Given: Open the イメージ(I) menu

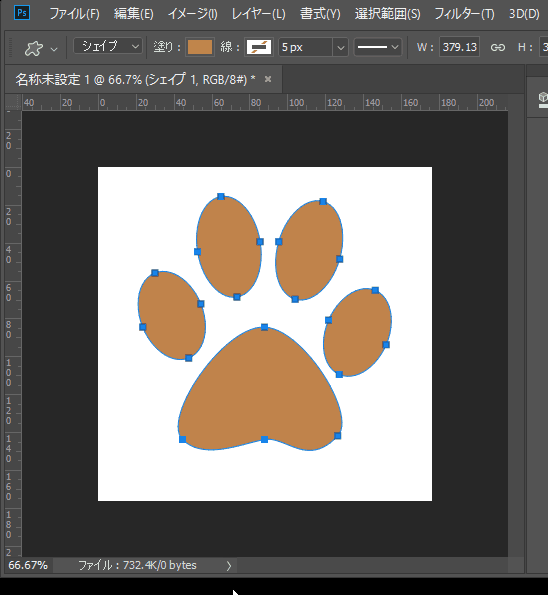Looking at the screenshot, I should pyautogui.click(x=192, y=14).
